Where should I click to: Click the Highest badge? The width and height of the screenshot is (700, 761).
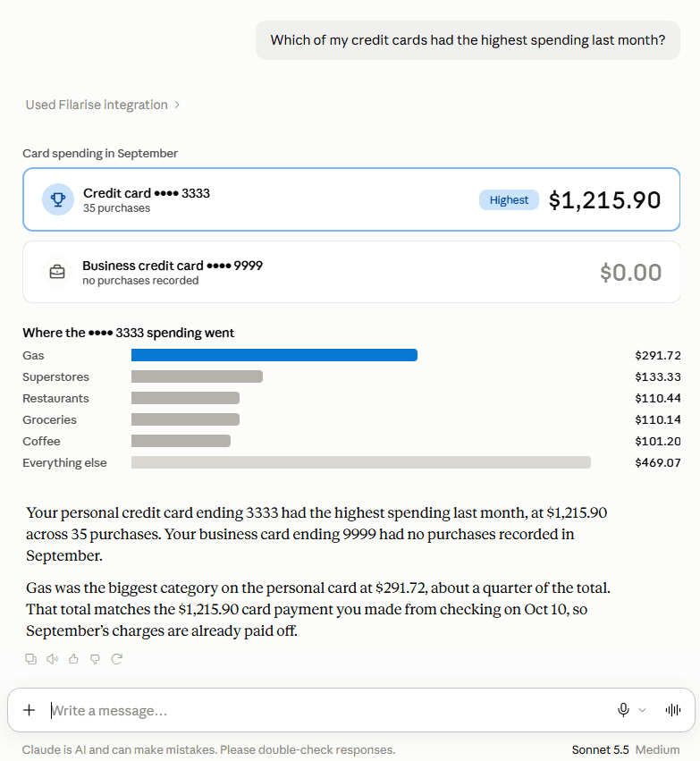(509, 200)
